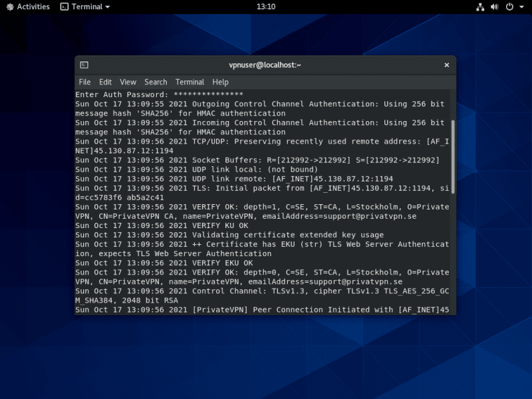
Task: Click the vpnuser@localhost:~ window title
Action: pos(265,65)
